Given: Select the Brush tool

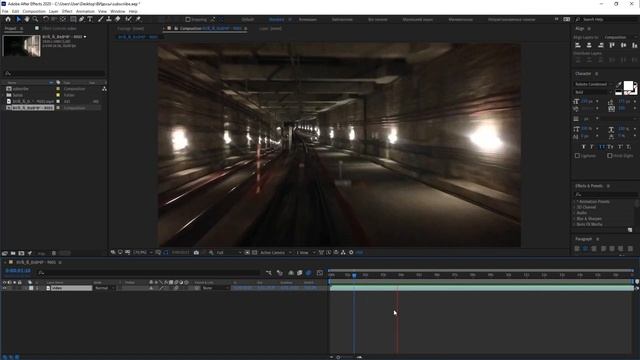Looking at the screenshot, I should (x=100, y=19).
